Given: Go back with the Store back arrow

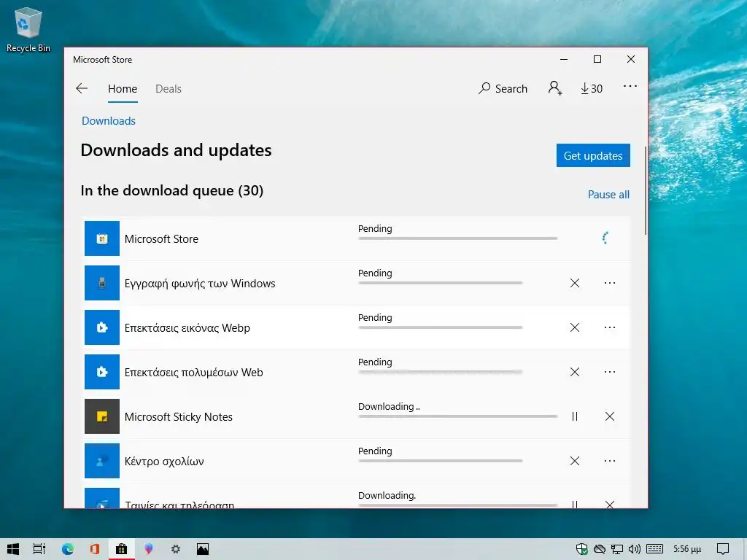Looking at the screenshot, I should (x=82, y=88).
